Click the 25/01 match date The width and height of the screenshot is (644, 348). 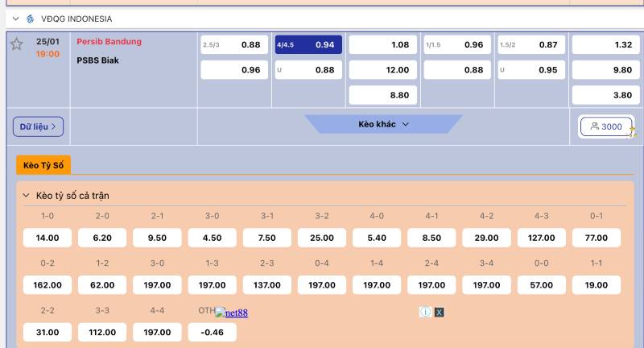47,42
